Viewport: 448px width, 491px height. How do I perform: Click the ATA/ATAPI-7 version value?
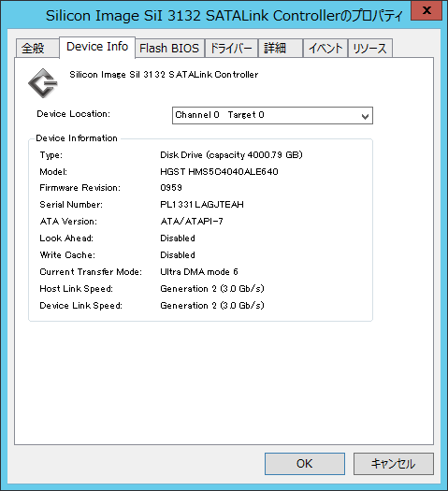pos(192,222)
